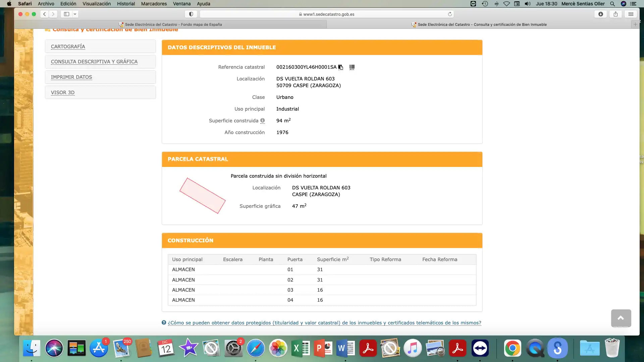Add a new tab with the plus button
The height and width of the screenshot is (362, 644).
coord(635,24)
